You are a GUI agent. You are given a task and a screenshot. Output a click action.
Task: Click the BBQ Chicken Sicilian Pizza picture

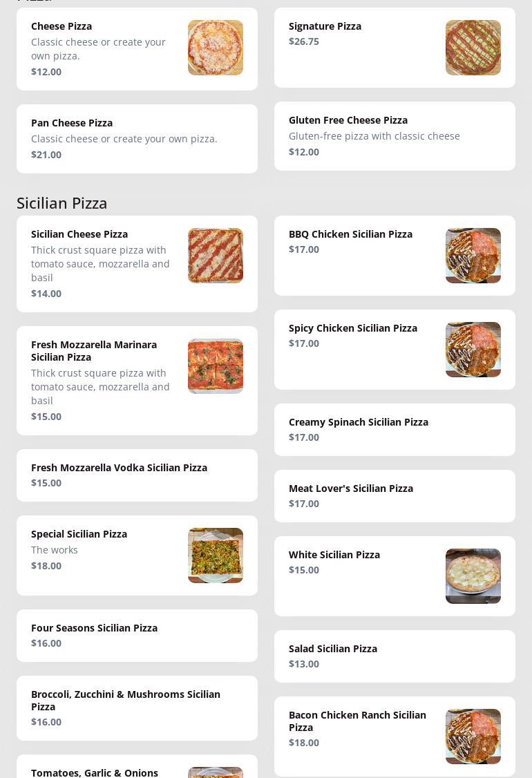[473, 256]
